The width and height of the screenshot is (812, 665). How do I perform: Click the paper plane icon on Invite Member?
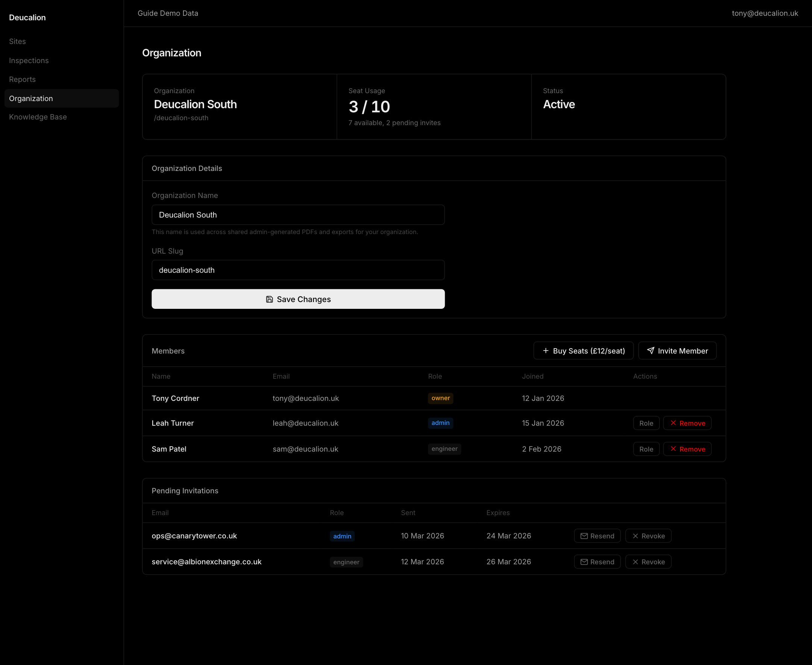click(651, 351)
